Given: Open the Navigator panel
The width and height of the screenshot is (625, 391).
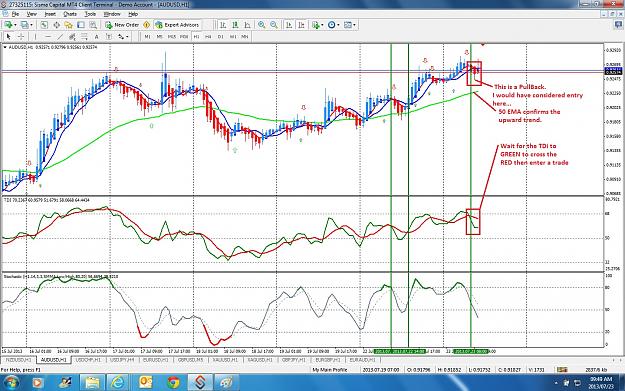Looking at the screenshot, I should [69, 25].
